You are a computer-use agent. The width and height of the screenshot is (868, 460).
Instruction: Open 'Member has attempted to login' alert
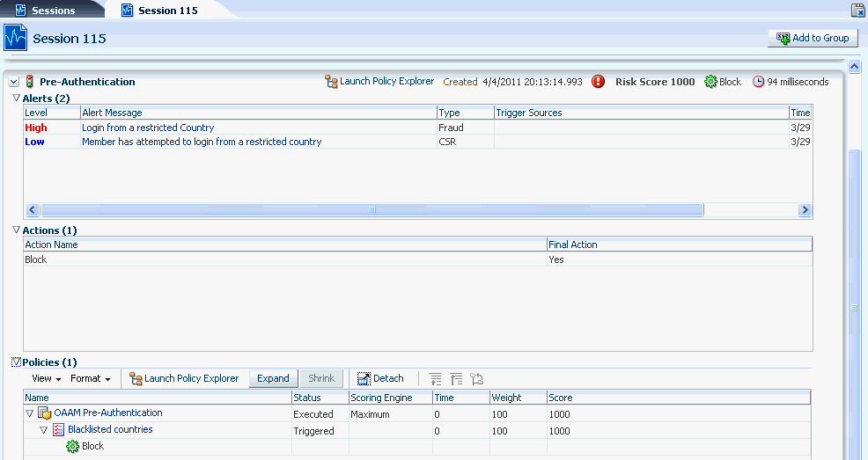click(202, 142)
